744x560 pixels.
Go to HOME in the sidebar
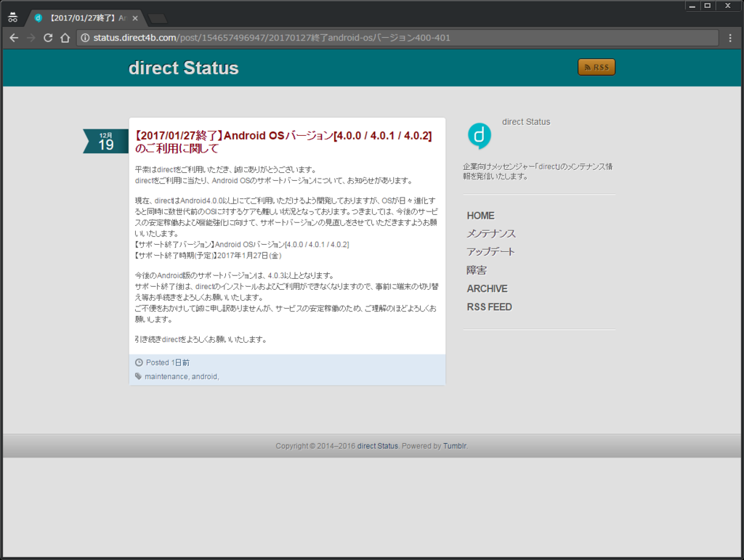click(481, 216)
